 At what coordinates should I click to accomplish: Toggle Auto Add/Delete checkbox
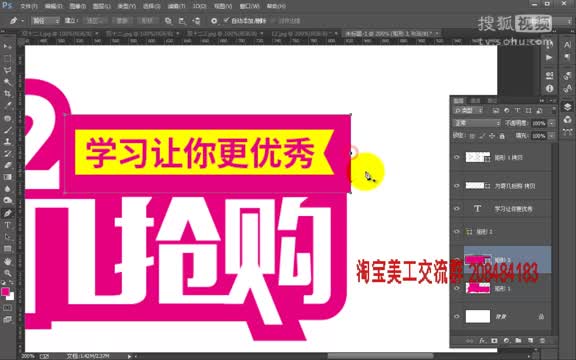tap(226, 20)
